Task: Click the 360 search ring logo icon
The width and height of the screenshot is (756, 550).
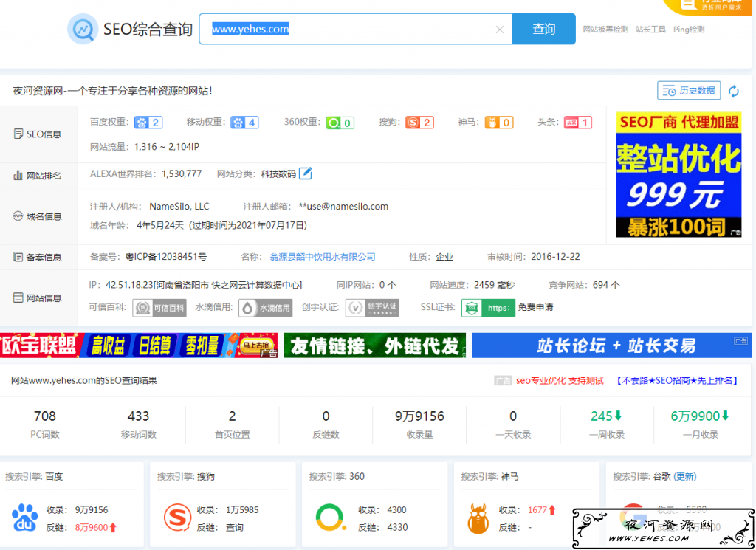Action: [x=331, y=518]
